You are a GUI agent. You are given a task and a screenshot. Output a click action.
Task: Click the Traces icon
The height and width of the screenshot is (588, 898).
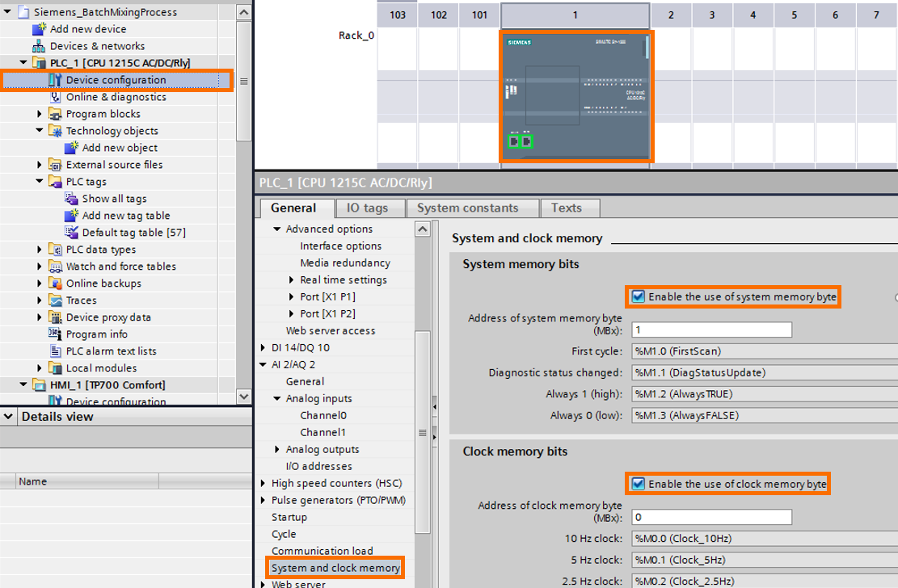(55, 300)
